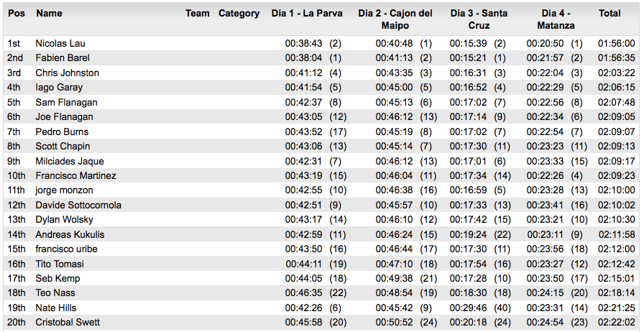The height and width of the screenshot is (332, 644).
Task: Click the Team column header
Action: 198,13
